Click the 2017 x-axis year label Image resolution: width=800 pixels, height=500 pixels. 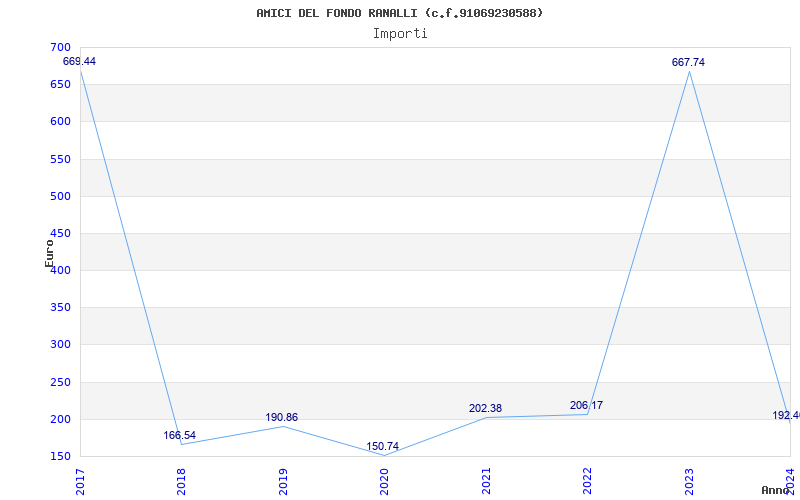[x=80, y=481]
